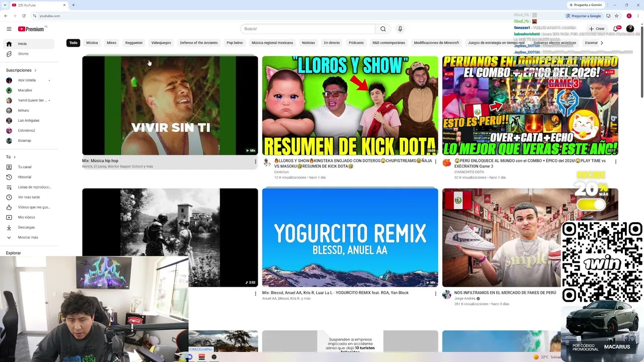644x362 pixels.
Task: Open the Bizarrap subscription channel
Action: click(x=29, y=141)
